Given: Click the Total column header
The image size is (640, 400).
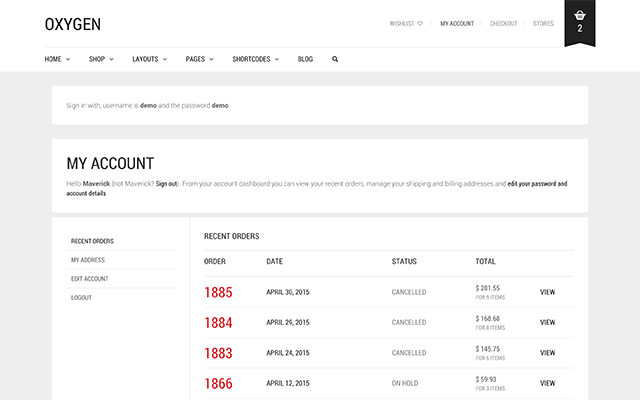Looking at the screenshot, I should coord(485,262).
